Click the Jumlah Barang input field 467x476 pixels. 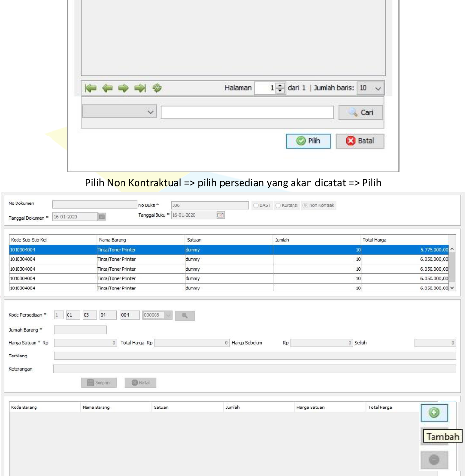click(80, 330)
